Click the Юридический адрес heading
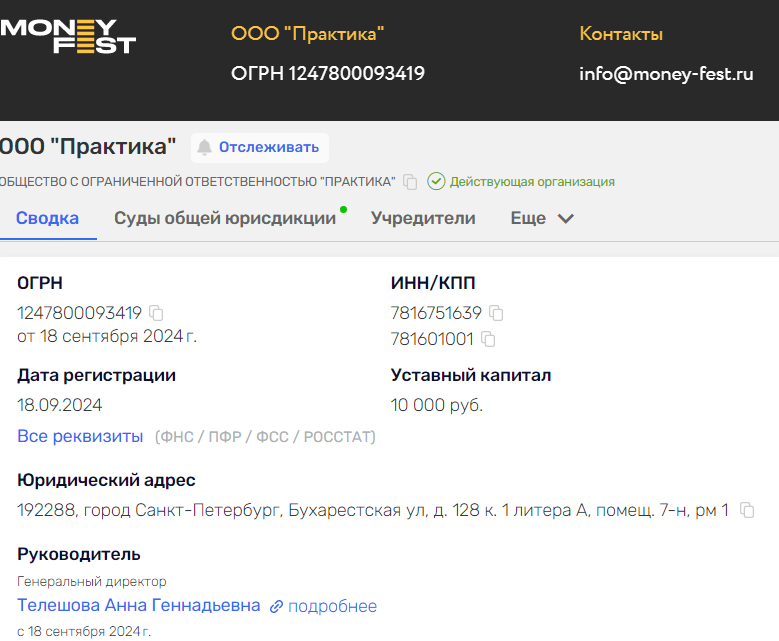 [x=106, y=480]
